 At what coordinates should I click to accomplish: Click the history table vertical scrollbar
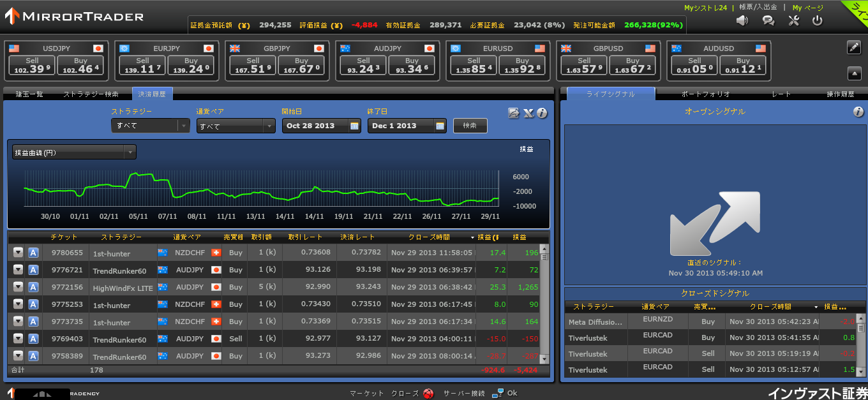coord(544,304)
